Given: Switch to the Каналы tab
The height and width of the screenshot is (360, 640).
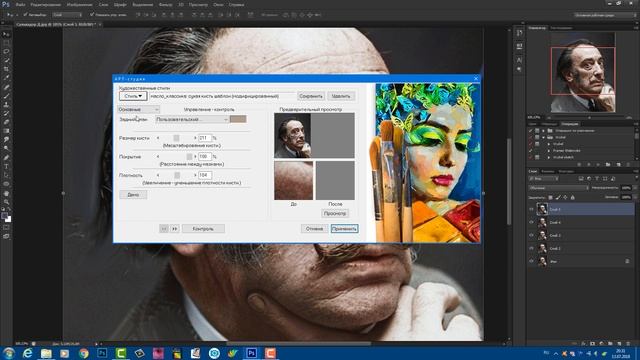Looking at the screenshot, I should pos(548,171).
